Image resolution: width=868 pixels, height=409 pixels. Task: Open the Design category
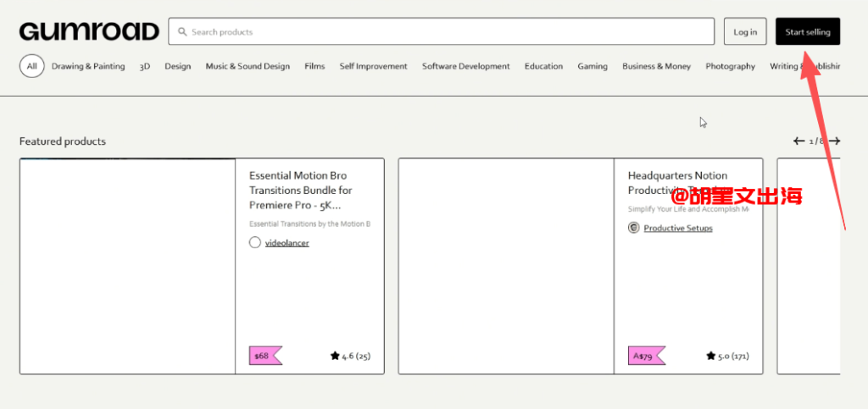click(x=178, y=66)
